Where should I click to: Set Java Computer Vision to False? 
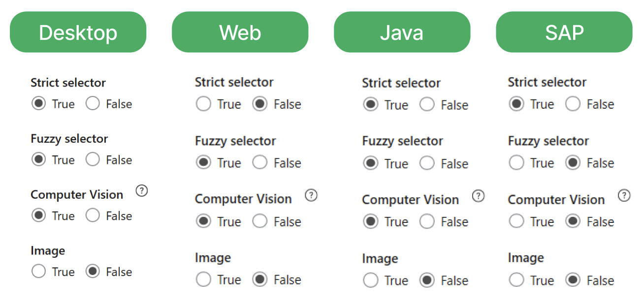[x=427, y=222]
